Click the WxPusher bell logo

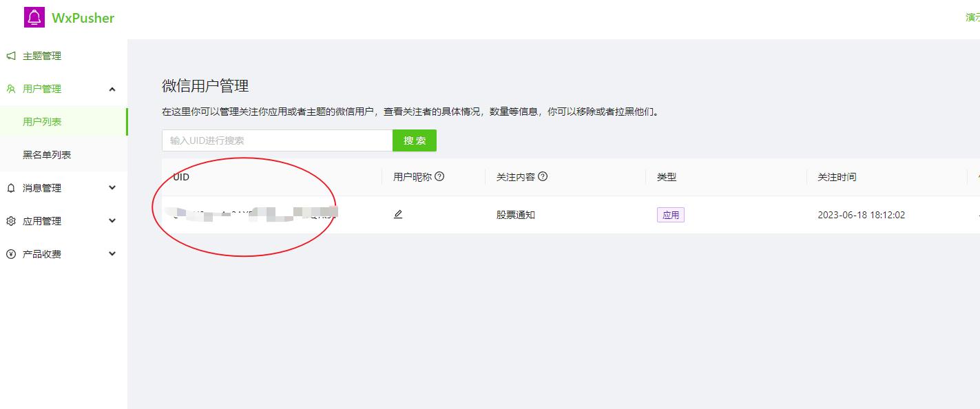pyautogui.click(x=33, y=17)
